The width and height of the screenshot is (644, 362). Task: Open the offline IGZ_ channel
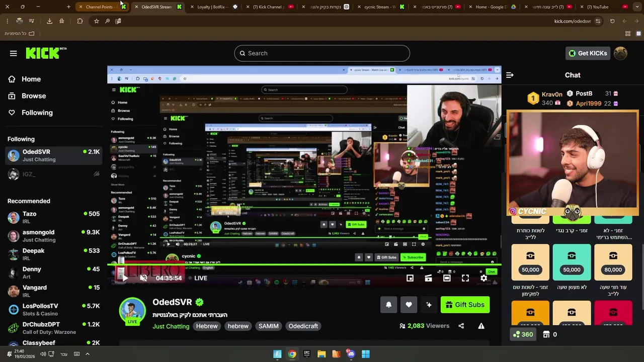coord(54,174)
